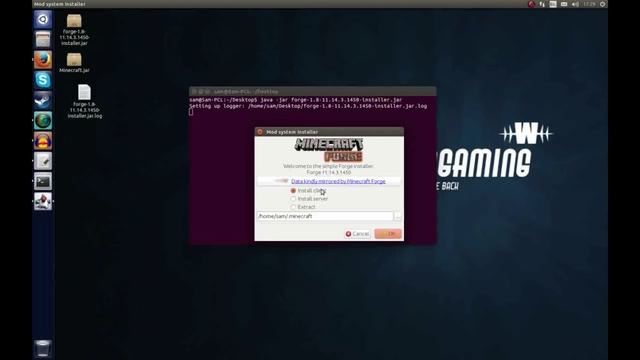The width and height of the screenshot is (640, 360).
Task: Open network indicator in top panel
Action: [542, 4]
